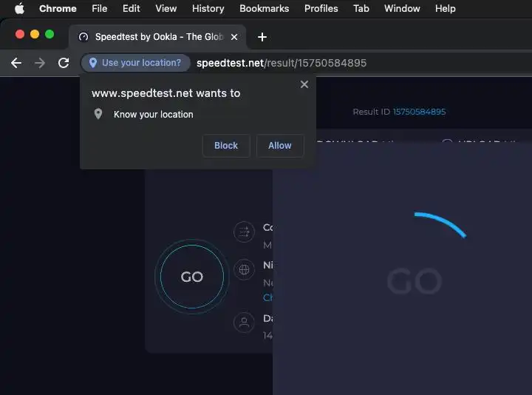Open the View menu

(166, 8)
